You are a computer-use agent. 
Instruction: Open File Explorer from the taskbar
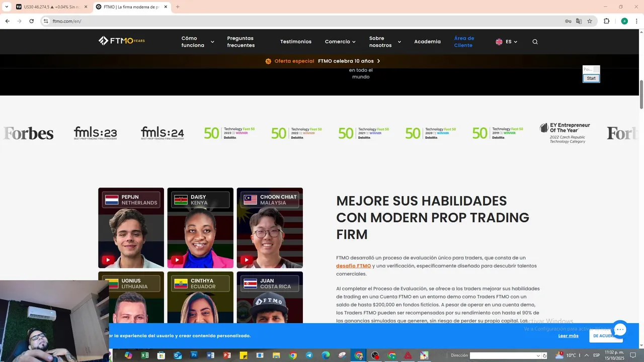[276, 355]
